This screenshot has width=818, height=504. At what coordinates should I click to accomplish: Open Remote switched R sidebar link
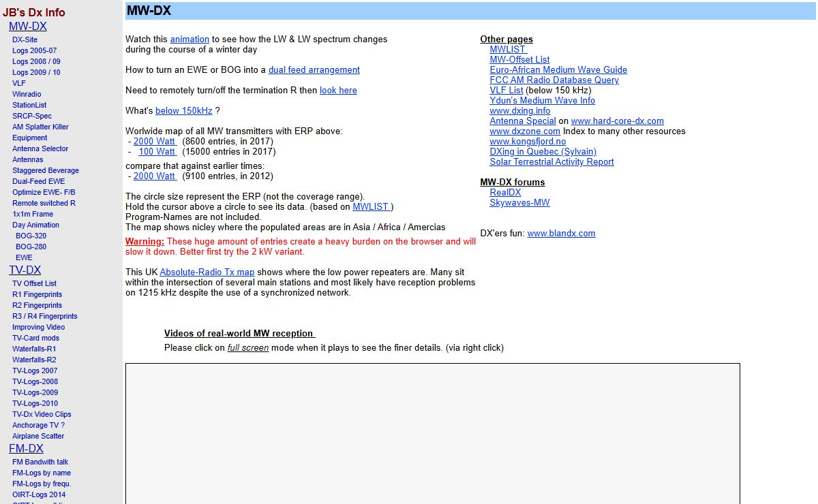coord(44,203)
